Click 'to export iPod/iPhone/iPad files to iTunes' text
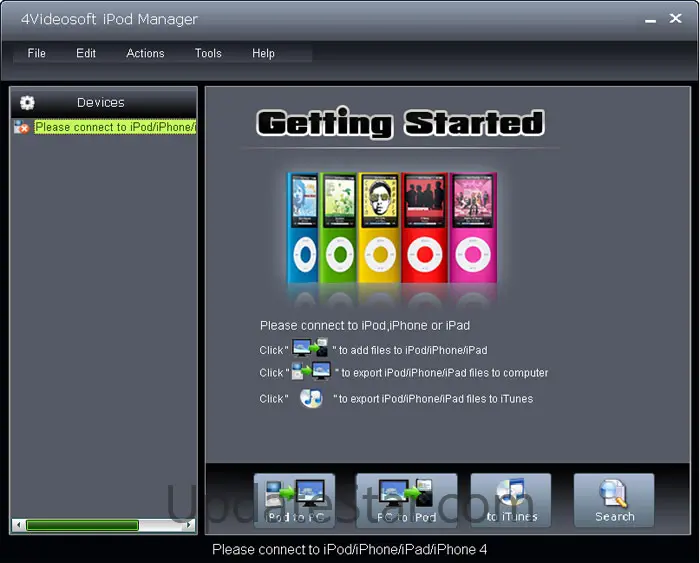Screen dimensions: 700x563 436,399
